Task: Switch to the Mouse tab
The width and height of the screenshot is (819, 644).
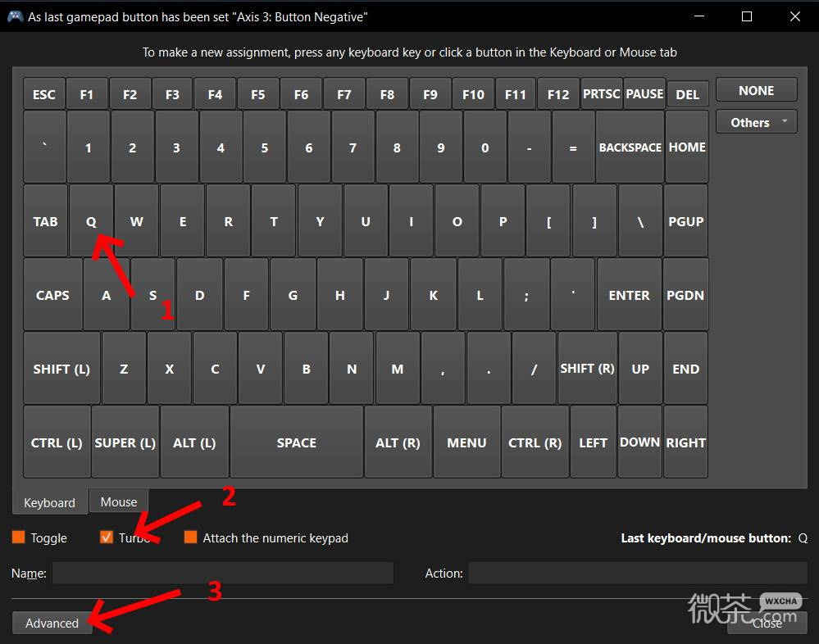Action: pyautogui.click(x=119, y=501)
